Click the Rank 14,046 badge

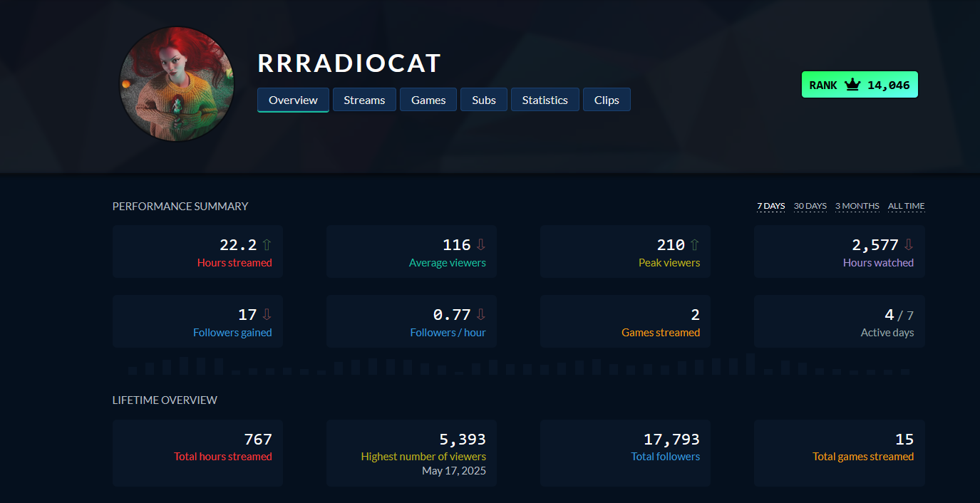860,85
